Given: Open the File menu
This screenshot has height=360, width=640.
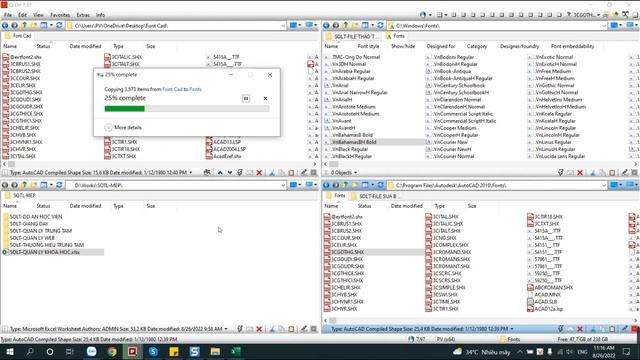Looking at the screenshot, I should [x=8, y=15].
